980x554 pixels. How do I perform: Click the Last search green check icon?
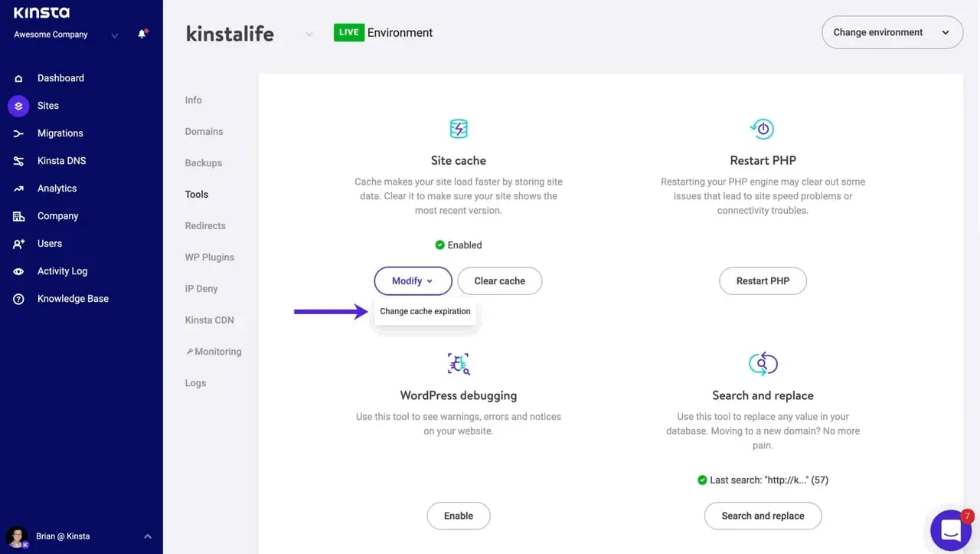click(x=702, y=480)
